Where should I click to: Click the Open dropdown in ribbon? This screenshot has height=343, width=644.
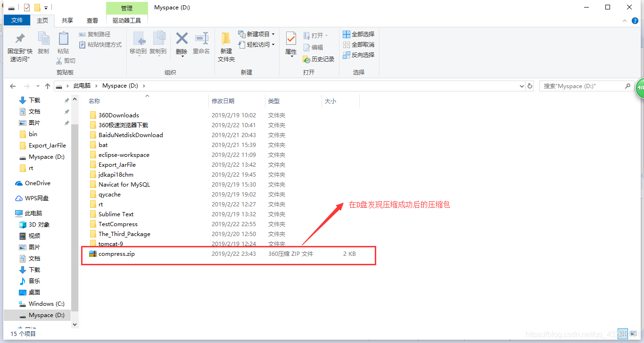pos(315,36)
